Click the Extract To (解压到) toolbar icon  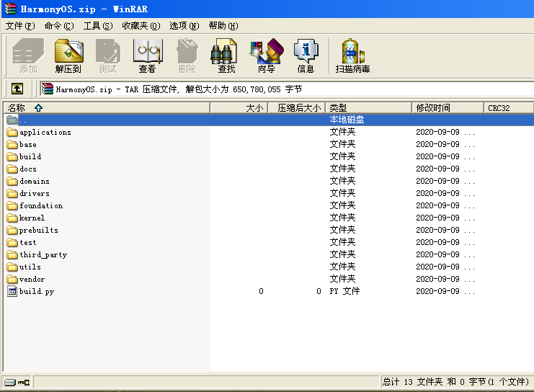[68, 56]
